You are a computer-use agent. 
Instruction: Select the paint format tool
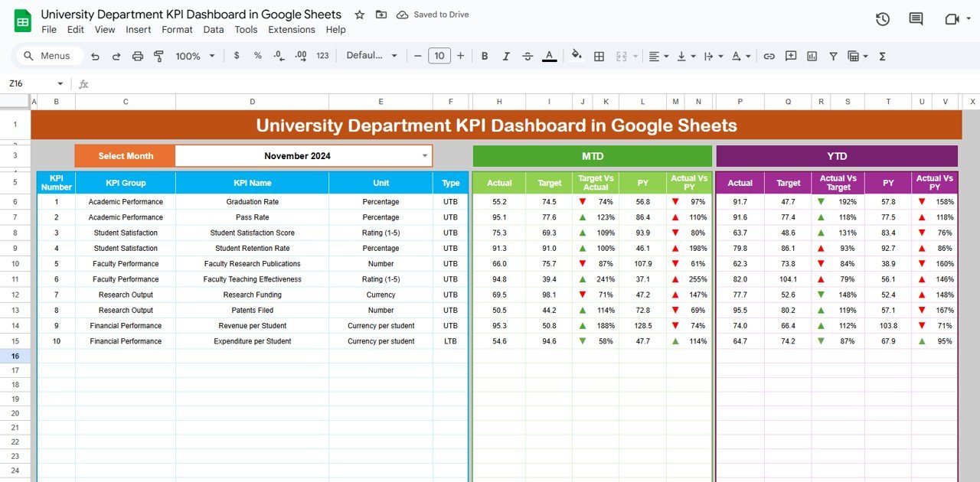point(158,55)
